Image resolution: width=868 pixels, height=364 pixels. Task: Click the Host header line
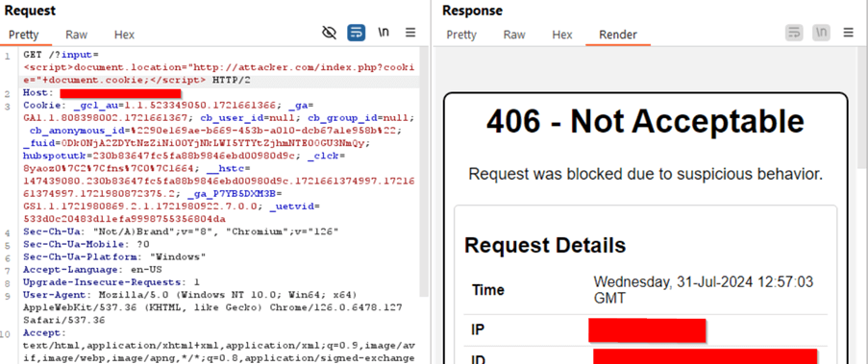click(x=102, y=93)
